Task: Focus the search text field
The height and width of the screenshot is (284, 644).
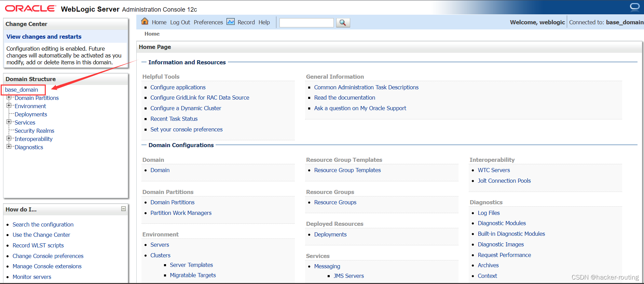Action: pos(306,23)
